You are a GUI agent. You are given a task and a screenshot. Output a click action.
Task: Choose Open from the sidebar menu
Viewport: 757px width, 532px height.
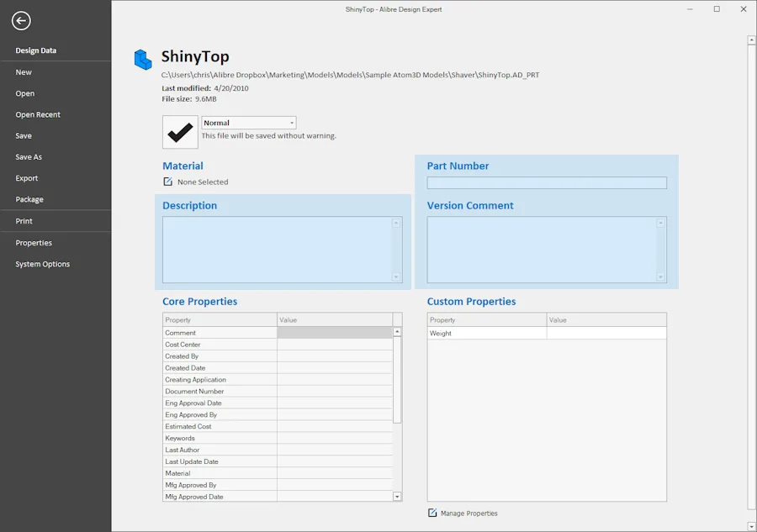[x=25, y=93]
